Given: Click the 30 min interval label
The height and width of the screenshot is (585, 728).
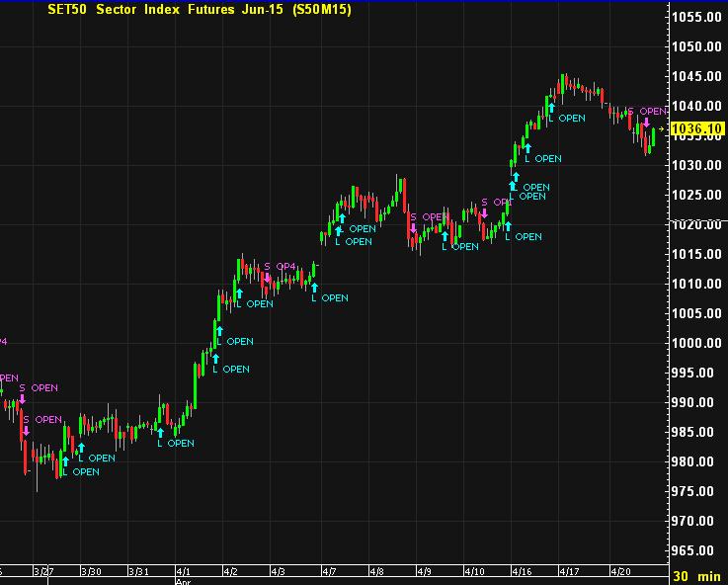Looking at the screenshot, I should click(695, 575).
